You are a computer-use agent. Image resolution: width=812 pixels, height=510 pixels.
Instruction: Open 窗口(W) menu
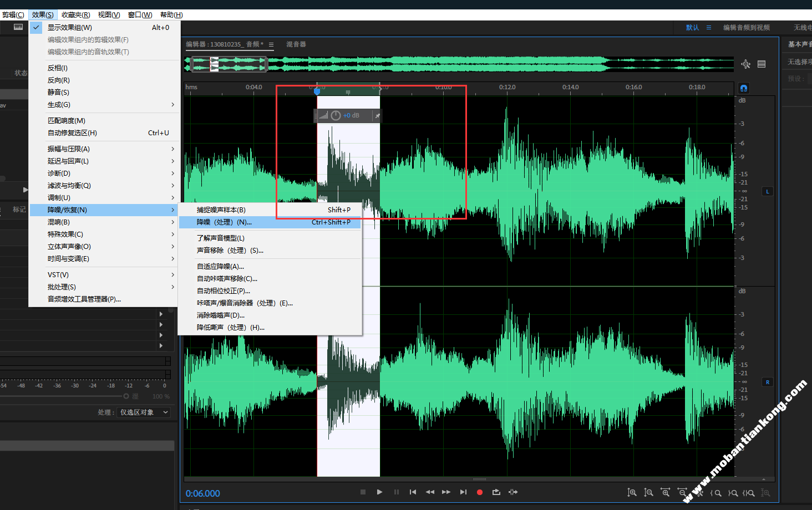pyautogui.click(x=140, y=14)
